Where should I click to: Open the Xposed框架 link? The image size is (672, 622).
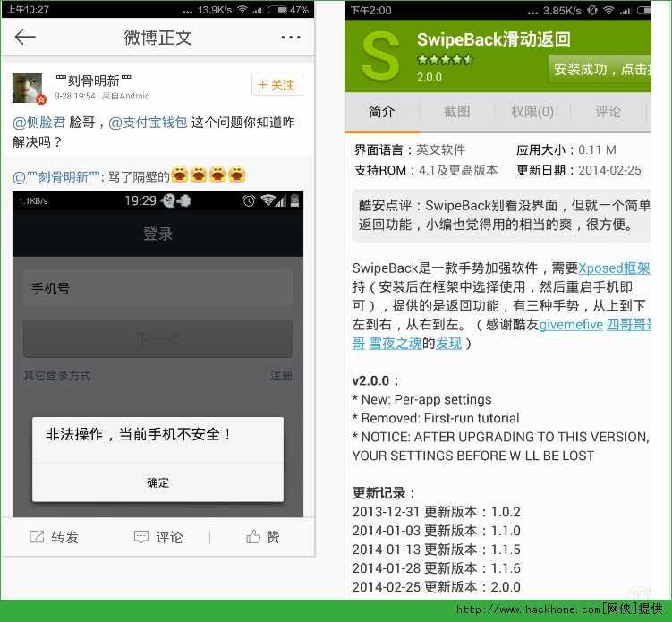coord(614,268)
